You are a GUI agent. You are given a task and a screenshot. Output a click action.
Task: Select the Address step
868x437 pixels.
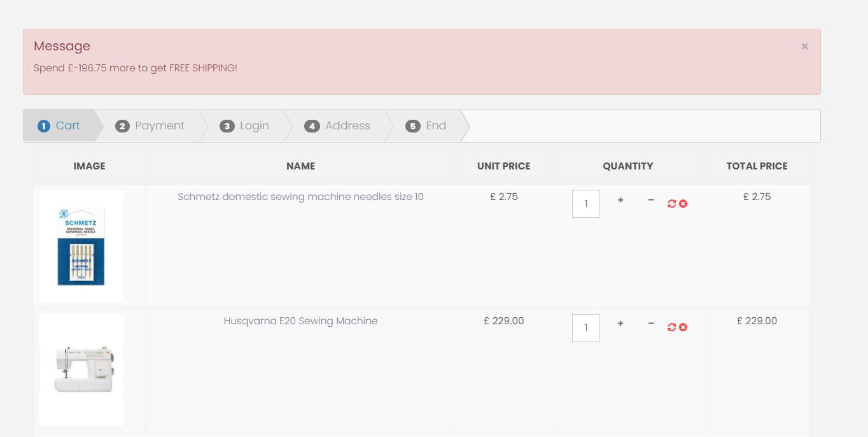click(x=337, y=126)
